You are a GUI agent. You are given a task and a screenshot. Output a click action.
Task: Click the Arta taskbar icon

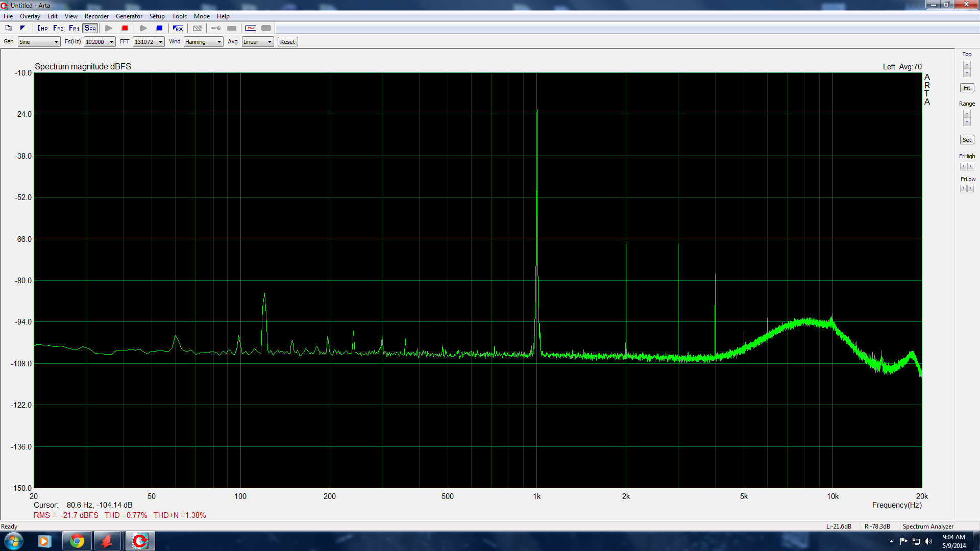140,541
